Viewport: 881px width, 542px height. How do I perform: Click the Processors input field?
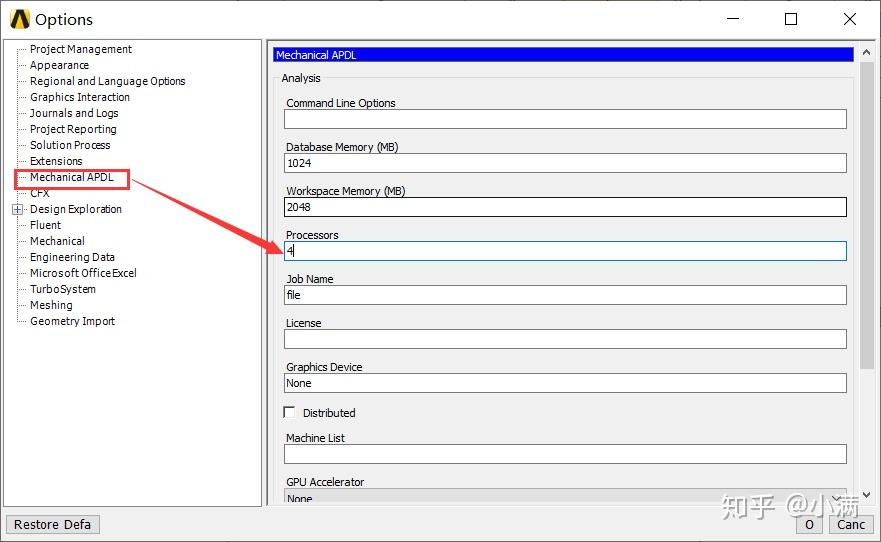point(565,251)
